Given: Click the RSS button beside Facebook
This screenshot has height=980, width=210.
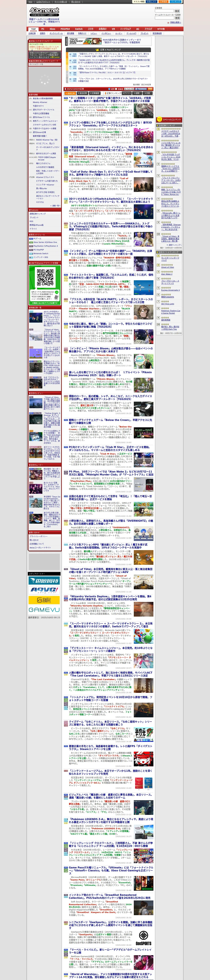Looking at the screenshot, I should [150, 89].
